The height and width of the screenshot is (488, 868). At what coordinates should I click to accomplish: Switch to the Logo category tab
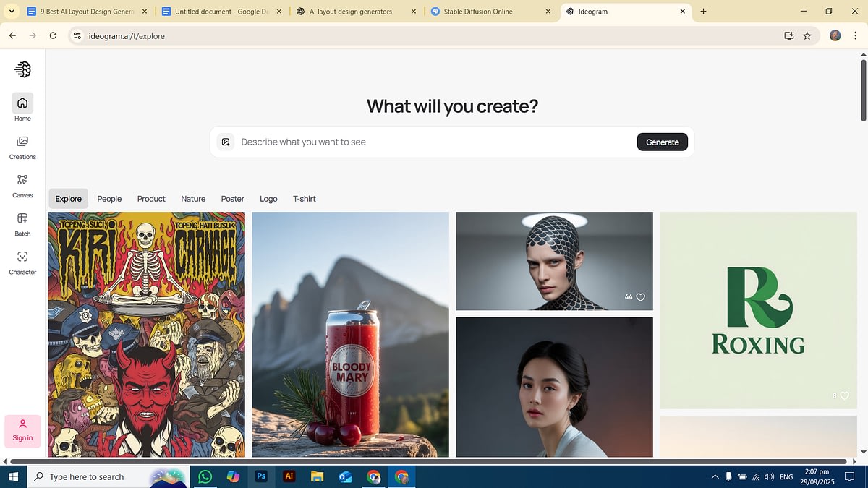click(x=268, y=198)
